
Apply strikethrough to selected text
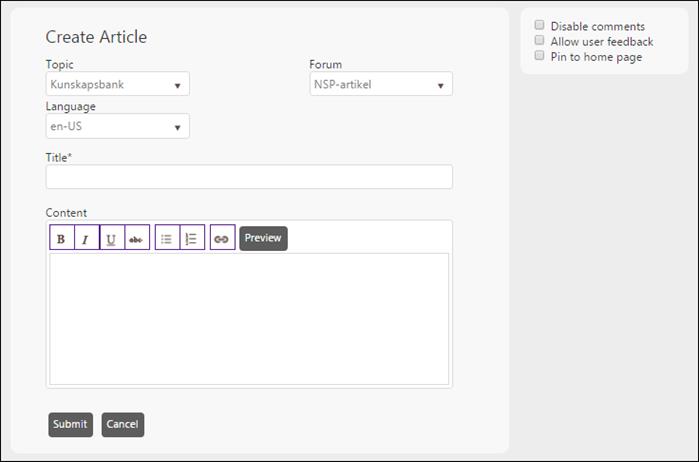pos(136,239)
